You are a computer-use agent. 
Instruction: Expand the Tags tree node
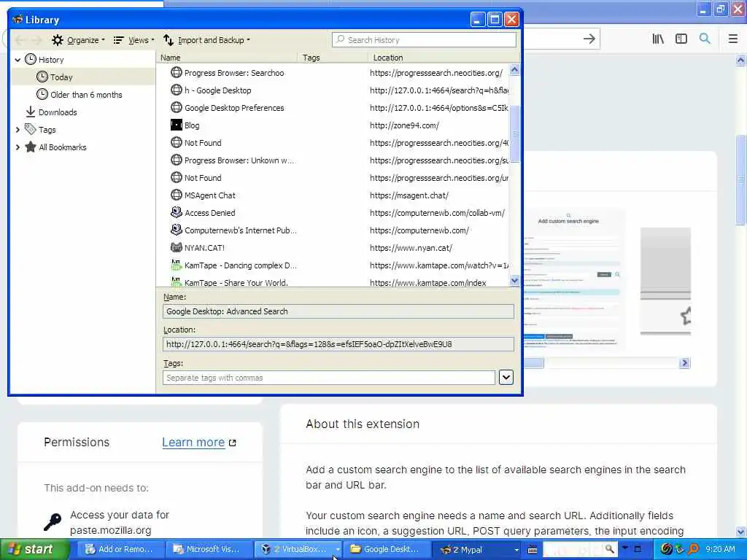[x=18, y=130]
